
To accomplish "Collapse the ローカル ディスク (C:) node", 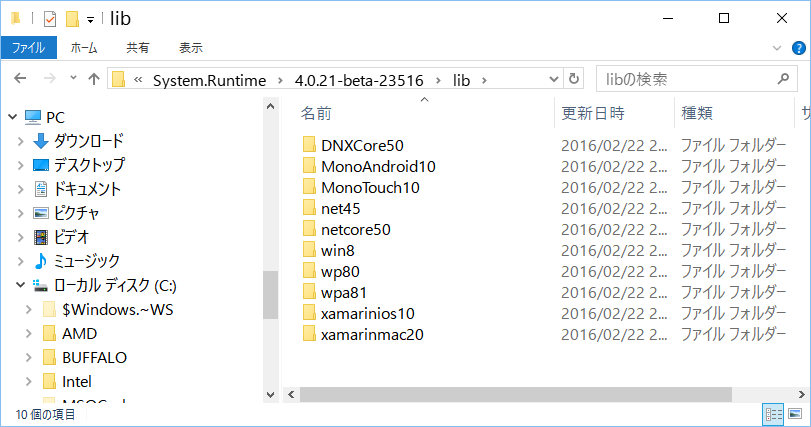I will [20, 285].
